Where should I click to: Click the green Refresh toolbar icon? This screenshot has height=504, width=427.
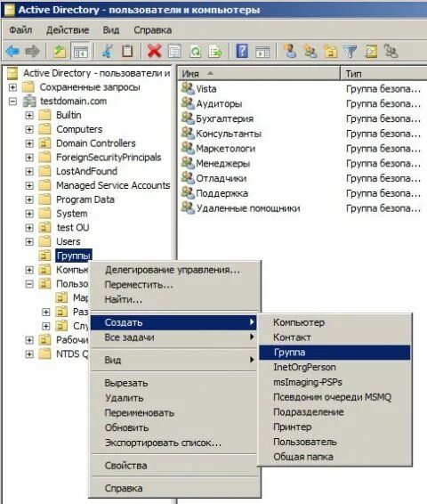pyautogui.click(x=195, y=51)
